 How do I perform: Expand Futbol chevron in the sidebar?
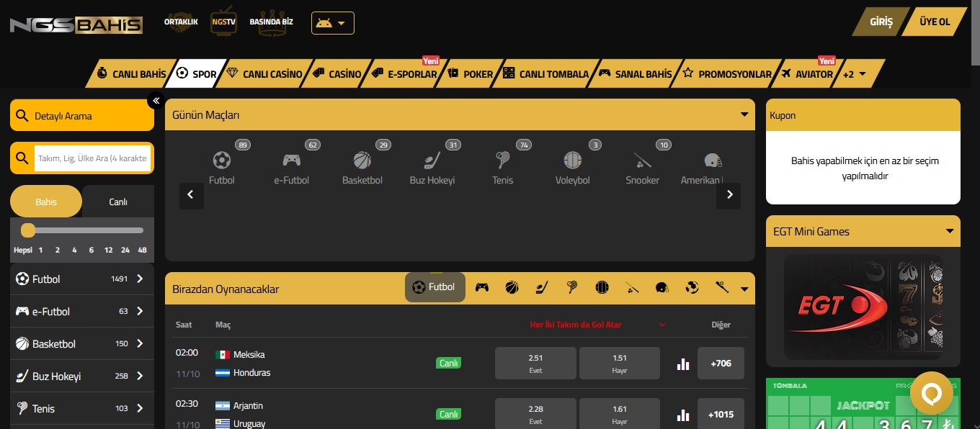pos(140,279)
